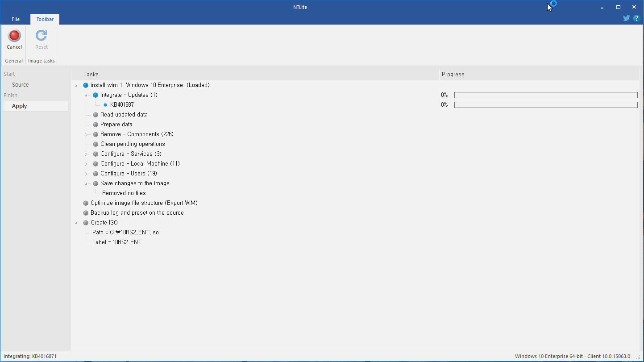Select the Integrate - Updates (1) row
The width and height of the screenshot is (644, 362).
point(129,95)
